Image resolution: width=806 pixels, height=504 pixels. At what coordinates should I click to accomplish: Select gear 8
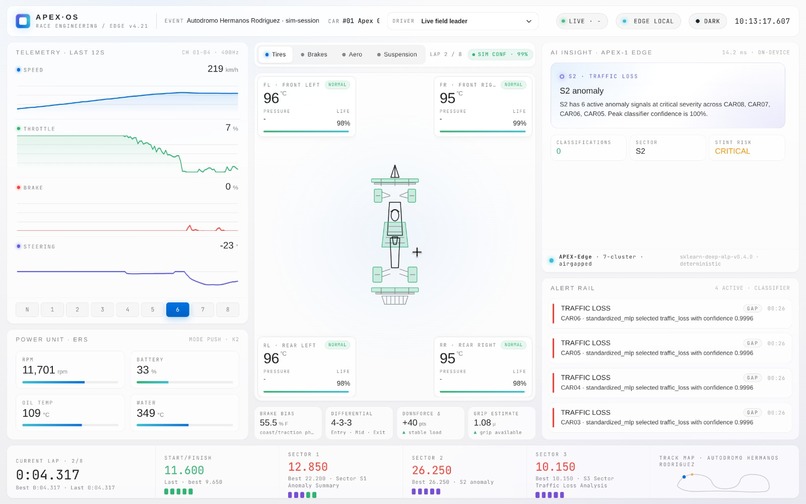(228, 310)
